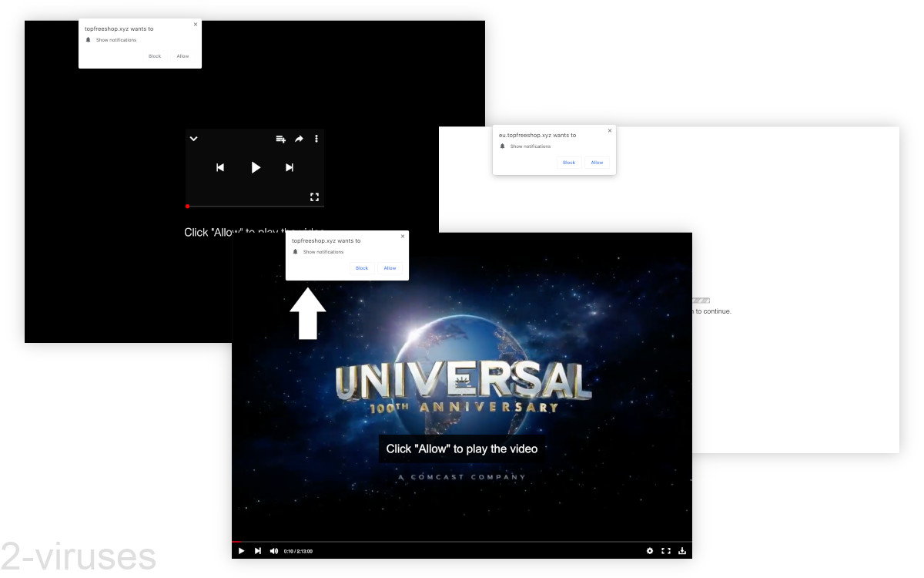
Task: Click the fullscreen icon in the black player
Action: 314,197
